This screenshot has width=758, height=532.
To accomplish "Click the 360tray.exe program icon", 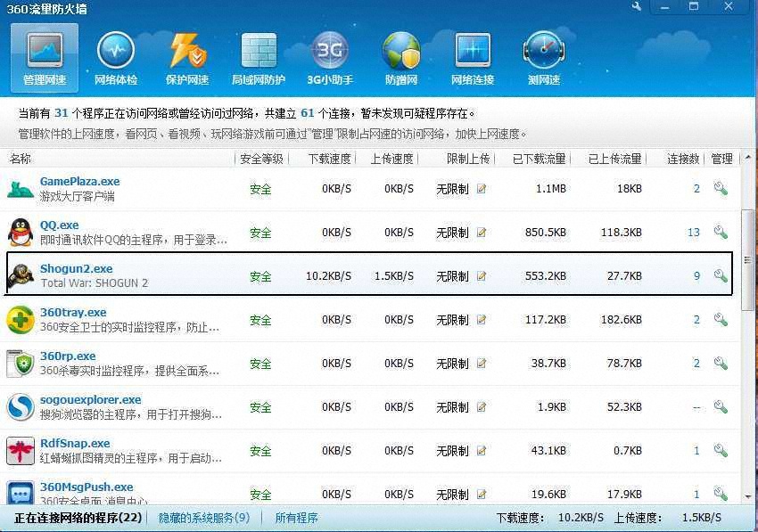I will (21, 320).
